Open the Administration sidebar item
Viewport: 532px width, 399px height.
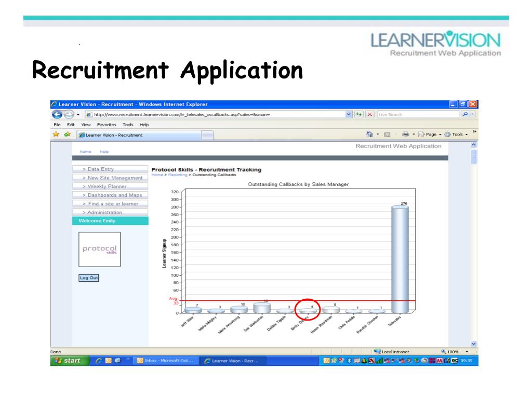(110, 212)
